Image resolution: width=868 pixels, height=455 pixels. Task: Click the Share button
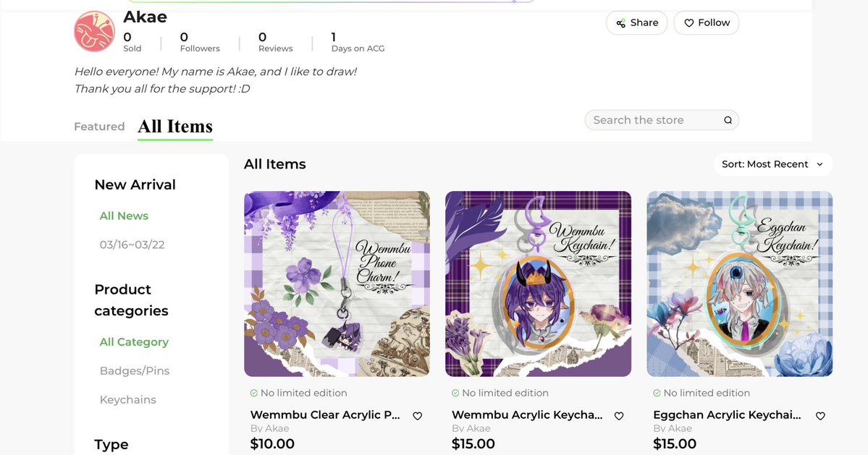click(636, 22)
